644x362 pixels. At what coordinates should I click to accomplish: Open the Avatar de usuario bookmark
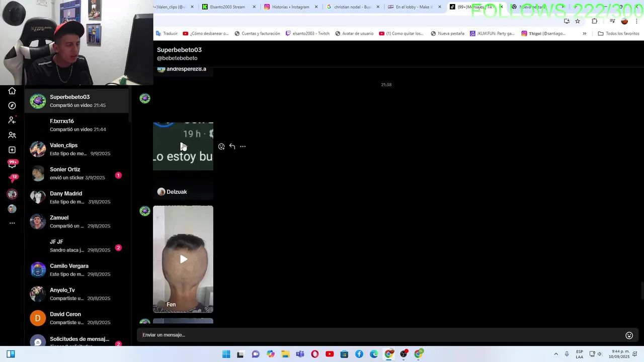click(355, 34)
